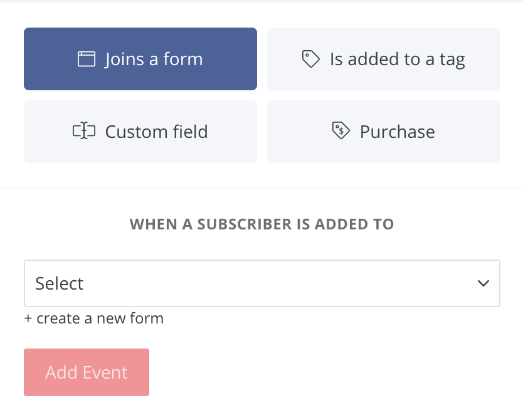Expand the form selector beneath the heading

(261, 283)
